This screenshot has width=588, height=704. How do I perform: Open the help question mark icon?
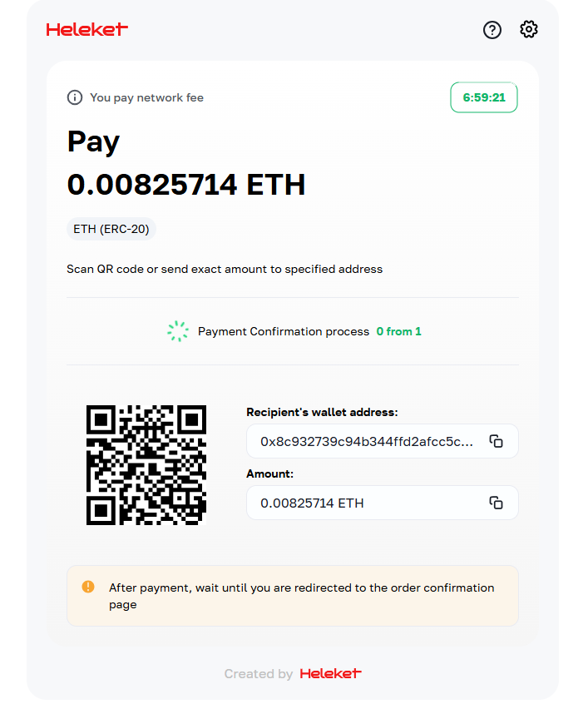click(x=492, y=30)
